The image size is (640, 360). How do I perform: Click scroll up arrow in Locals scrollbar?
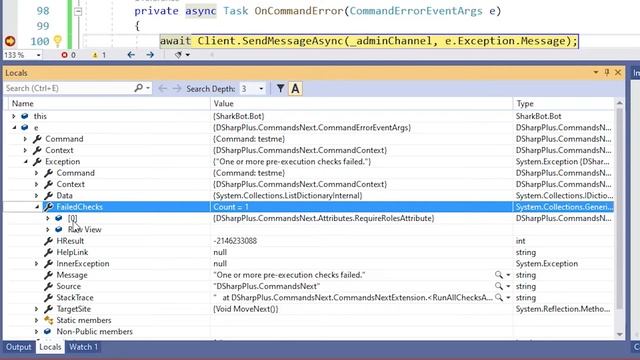pos(620,103)
